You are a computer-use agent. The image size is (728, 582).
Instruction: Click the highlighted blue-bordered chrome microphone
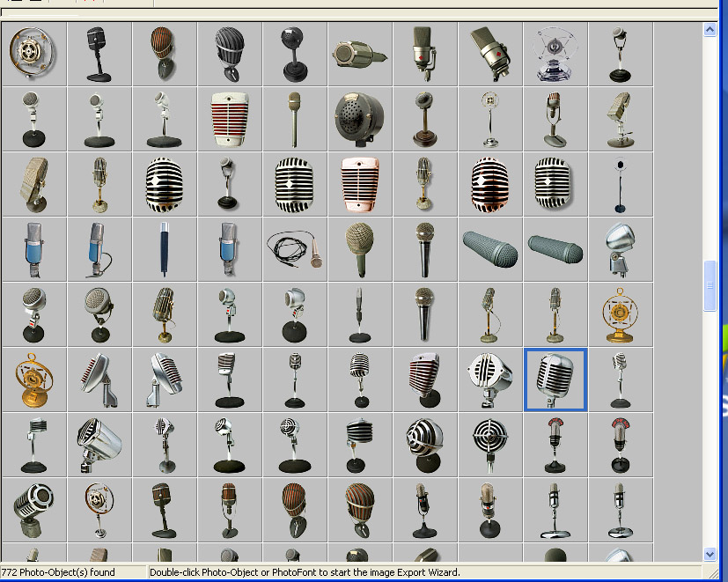(555, 379)
